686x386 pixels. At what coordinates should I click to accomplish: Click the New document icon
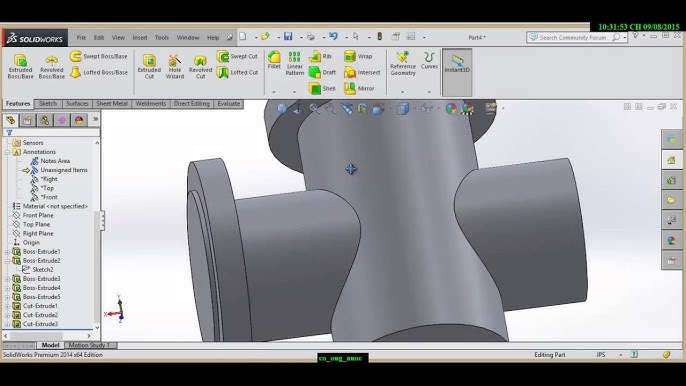[243, 37]
